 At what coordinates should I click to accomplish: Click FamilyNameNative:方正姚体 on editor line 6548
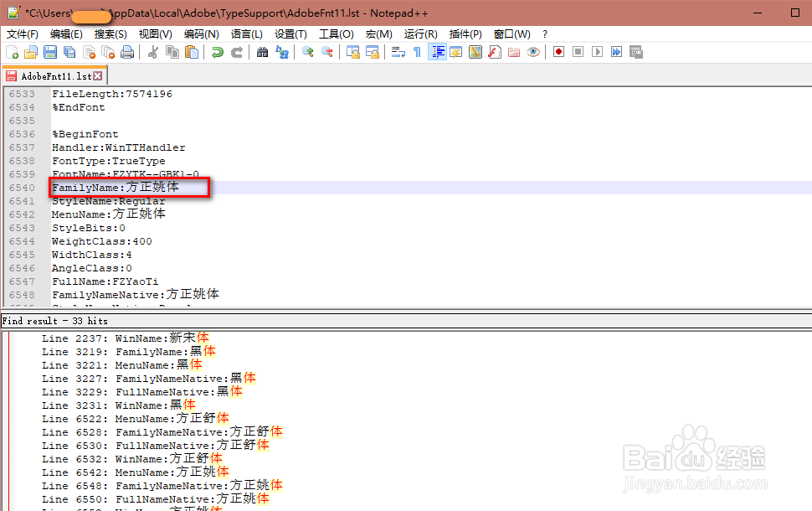(x=135, y=294)
